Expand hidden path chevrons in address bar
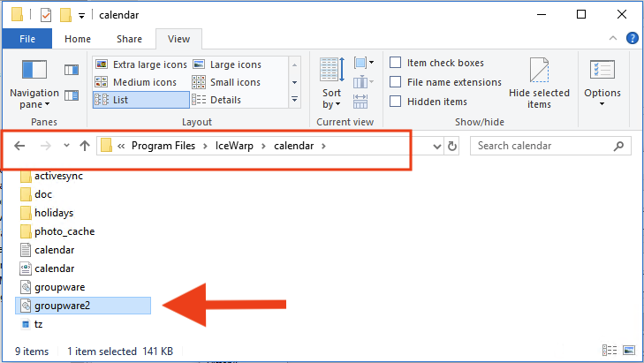The width and height of the screenshot is (644, 363). click(x=121, y=146)
